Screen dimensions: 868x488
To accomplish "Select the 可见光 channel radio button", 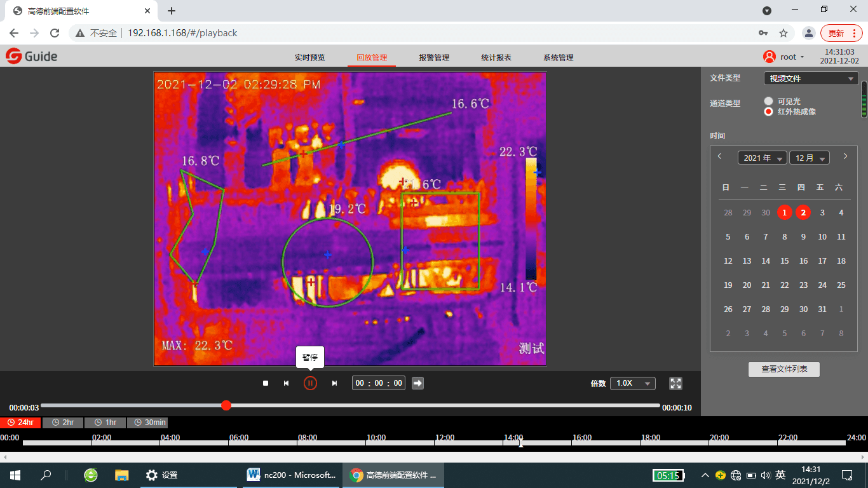I will pos(769,101).
